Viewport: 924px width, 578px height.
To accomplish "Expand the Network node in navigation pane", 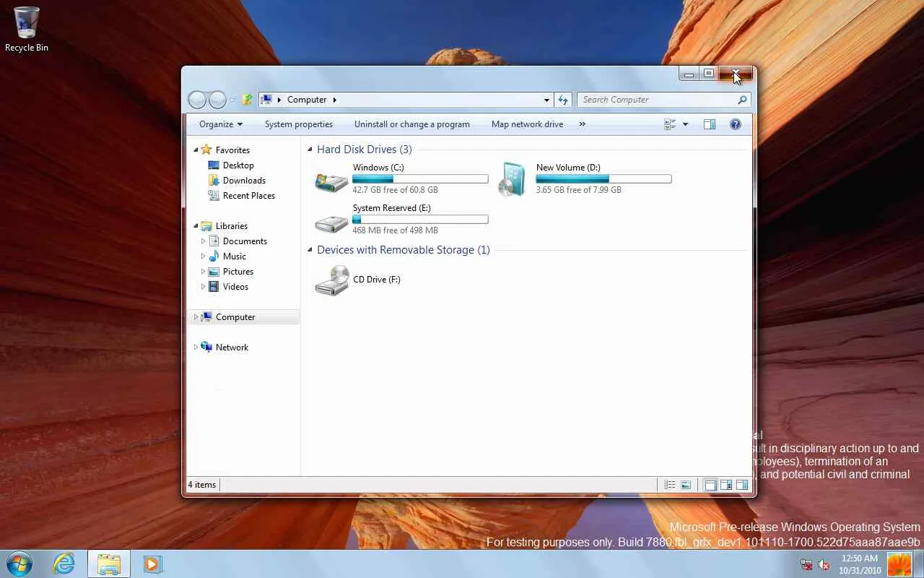I will [196, 348].
